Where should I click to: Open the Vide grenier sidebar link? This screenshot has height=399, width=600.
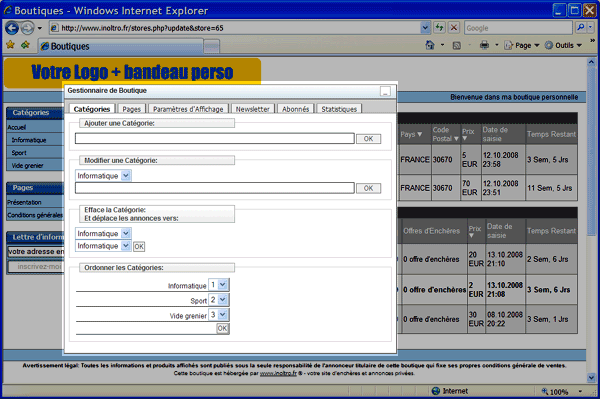click(27, 166)
